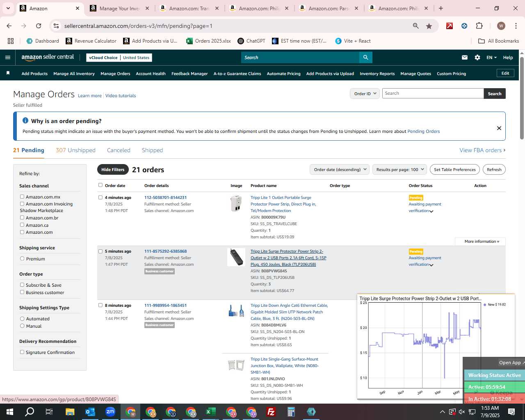Close the pending order info banner
The image size is (525, 420).
pyautogui.click(x=499, y=128)
